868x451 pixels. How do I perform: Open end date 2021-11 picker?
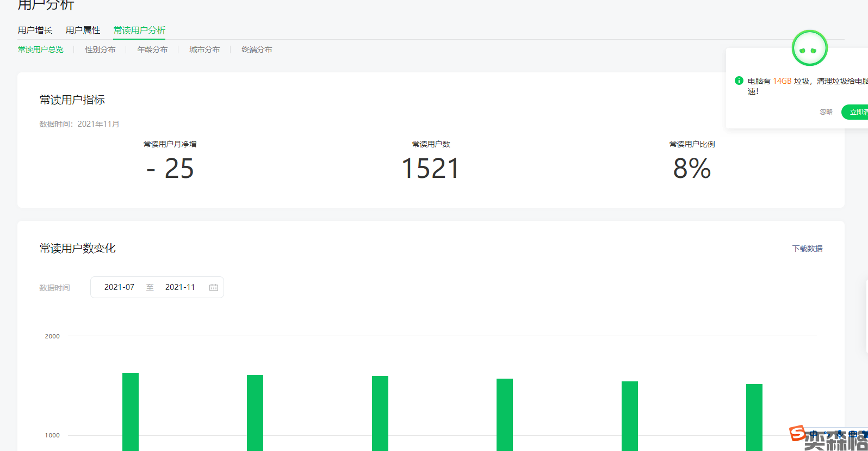pyautogui.click(x=180, y=287)
